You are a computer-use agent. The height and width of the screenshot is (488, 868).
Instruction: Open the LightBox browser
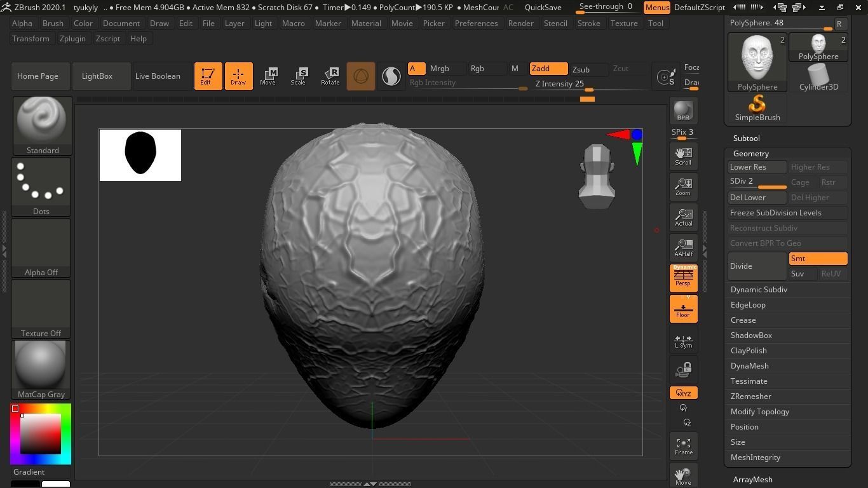point(102,76)
